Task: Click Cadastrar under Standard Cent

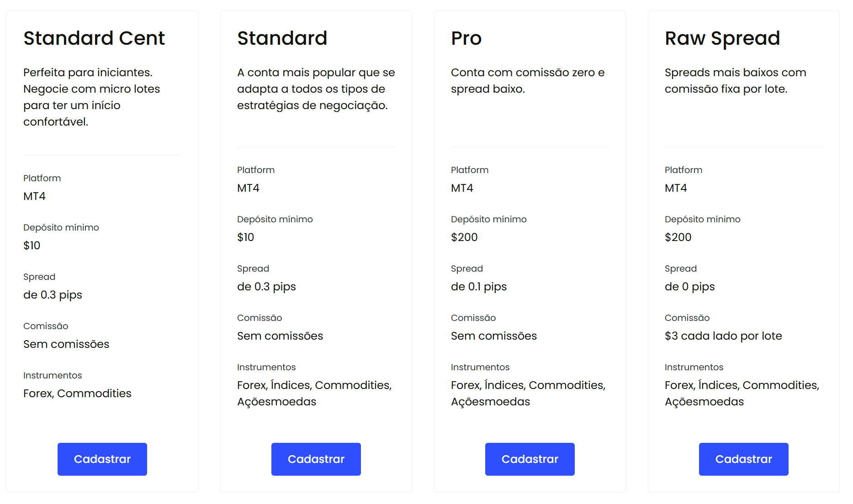Action: tap(102, 459)
